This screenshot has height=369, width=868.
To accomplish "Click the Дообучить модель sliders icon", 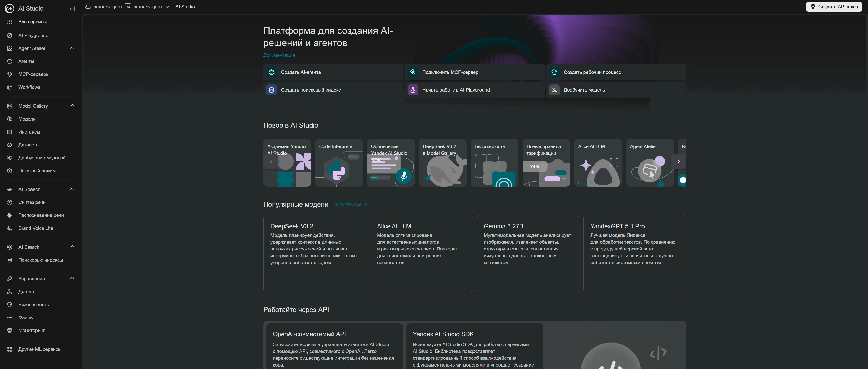I will click(x=554, y=90).
